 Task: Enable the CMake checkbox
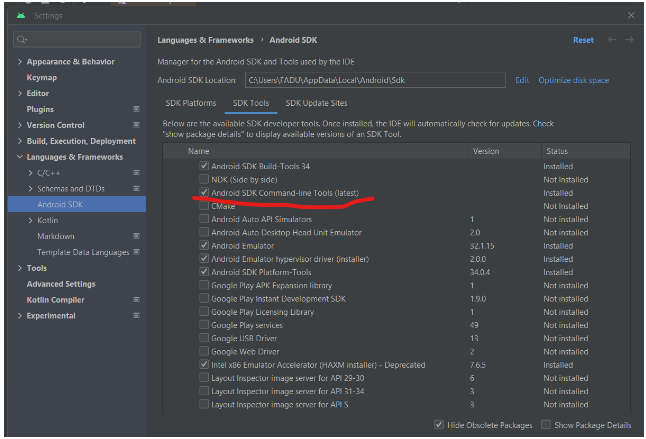pos(204,205)
